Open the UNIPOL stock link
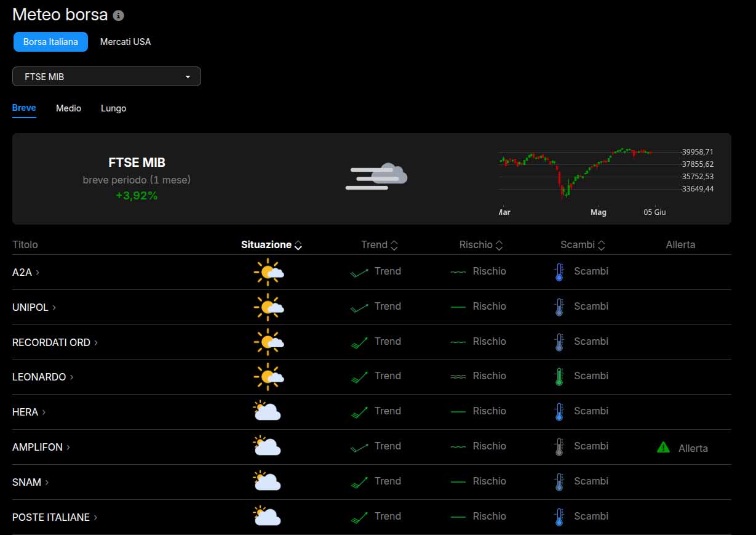756x535 pixels. [x=30, y=307]
